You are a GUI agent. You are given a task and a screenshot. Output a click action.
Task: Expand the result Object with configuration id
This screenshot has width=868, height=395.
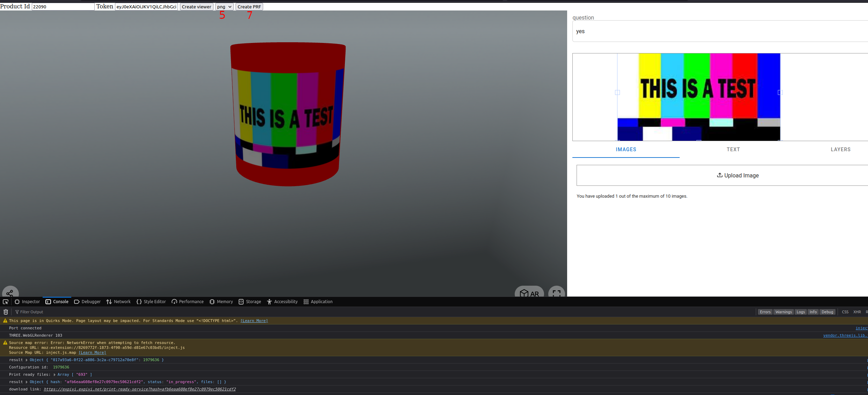tap(27, 360)
